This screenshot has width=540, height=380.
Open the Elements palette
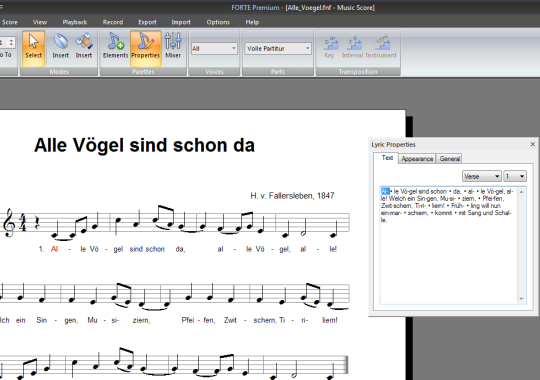click(x=115, y=46)
